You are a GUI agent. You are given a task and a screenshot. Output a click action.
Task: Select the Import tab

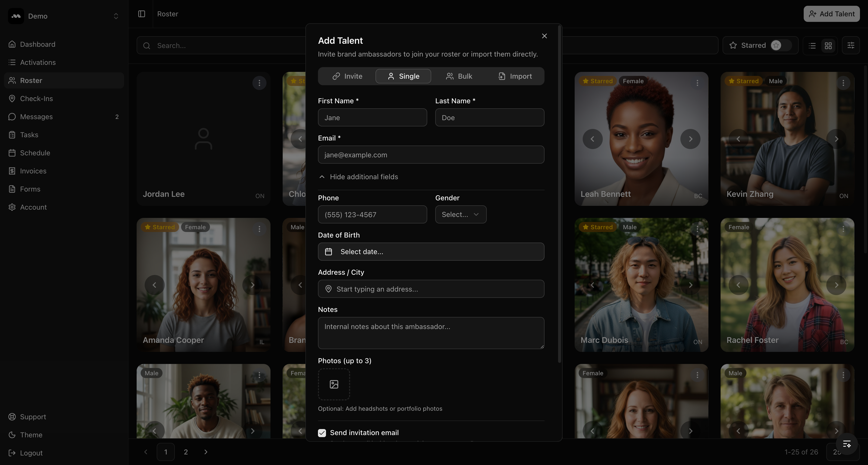pyautogui.click(x=515, y=76)
